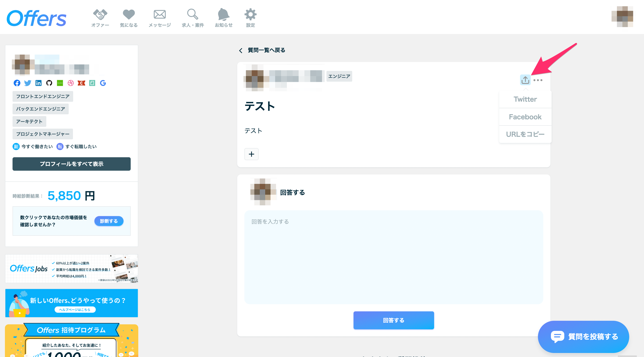Click the ヘルプページはこちら banner button
Image resolution: width=644 pixels, height=357 pixels.
[x=75, y=310]
